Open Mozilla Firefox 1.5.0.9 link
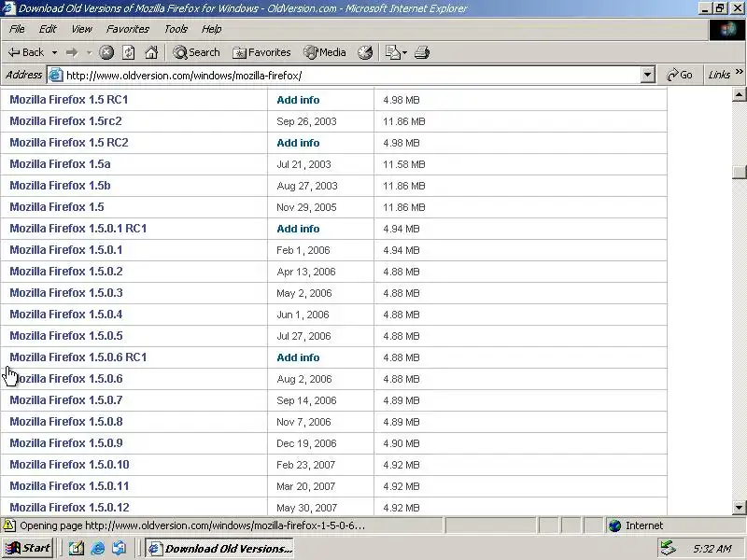 pos(65,442)
